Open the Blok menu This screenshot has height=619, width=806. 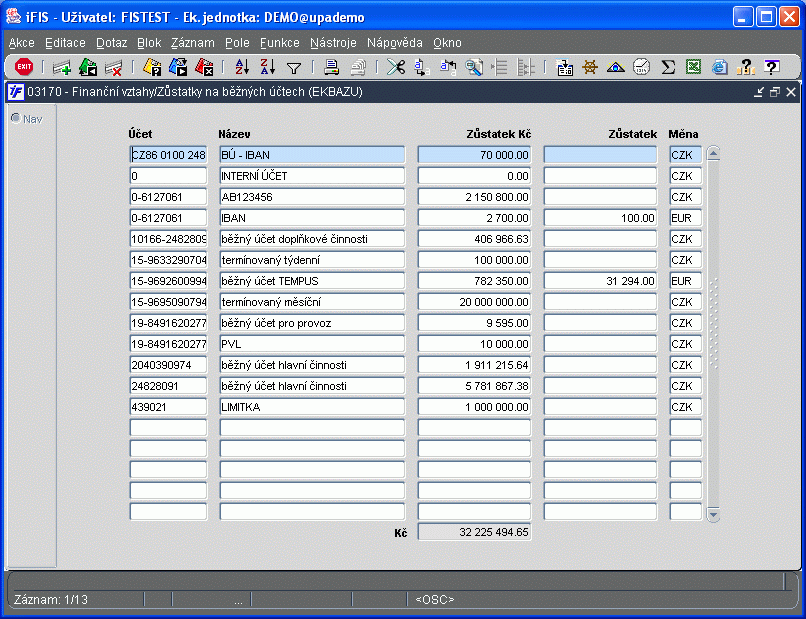point(149,43)
